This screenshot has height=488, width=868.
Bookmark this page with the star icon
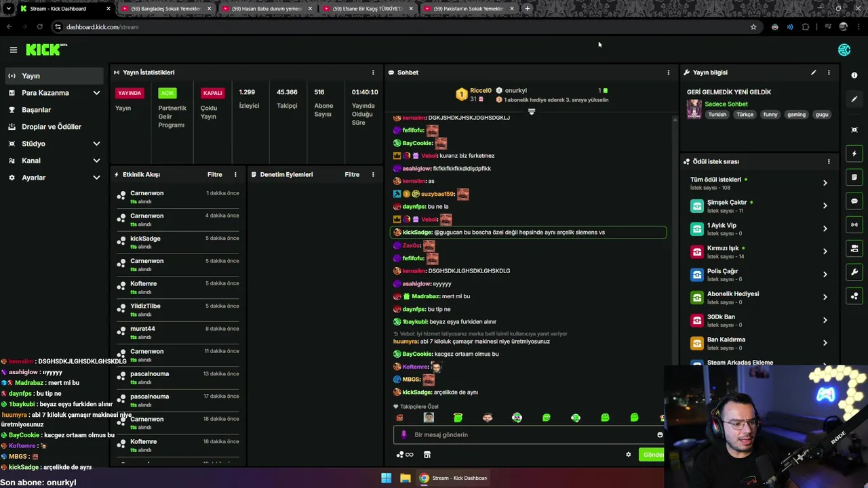click(753, 27)
